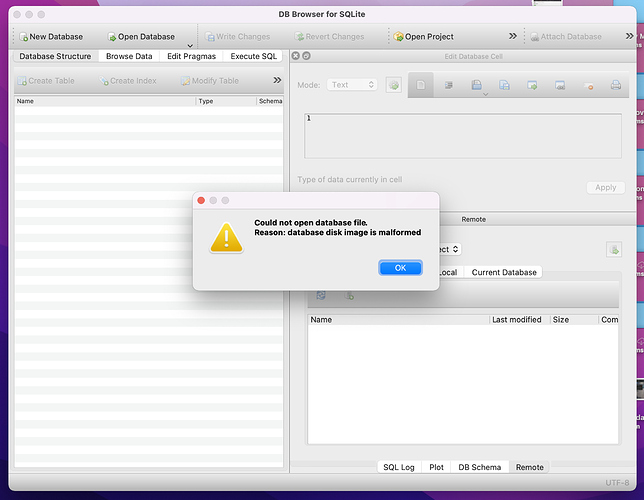Close the Edit Database Cell panel
This screenshot has width=644, height=500.
pos(295,56)
